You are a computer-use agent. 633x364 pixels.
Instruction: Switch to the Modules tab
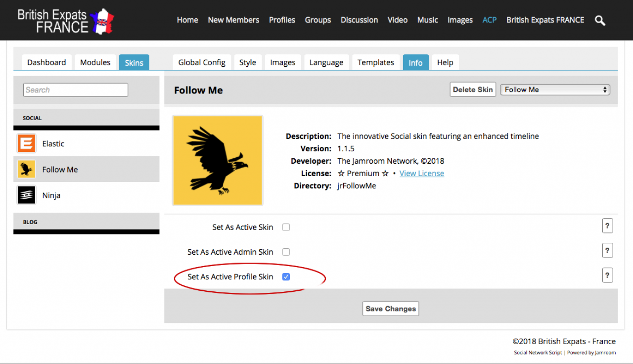(x=95, y=62)
